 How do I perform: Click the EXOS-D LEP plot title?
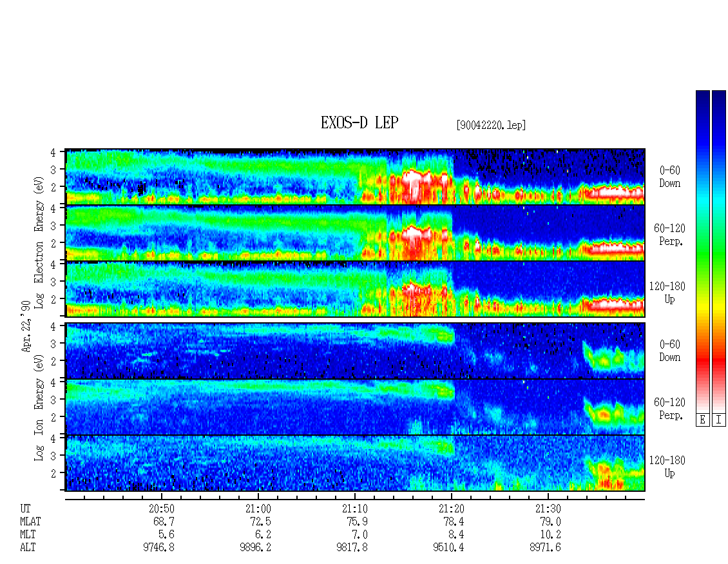click(x=359, y=122)
